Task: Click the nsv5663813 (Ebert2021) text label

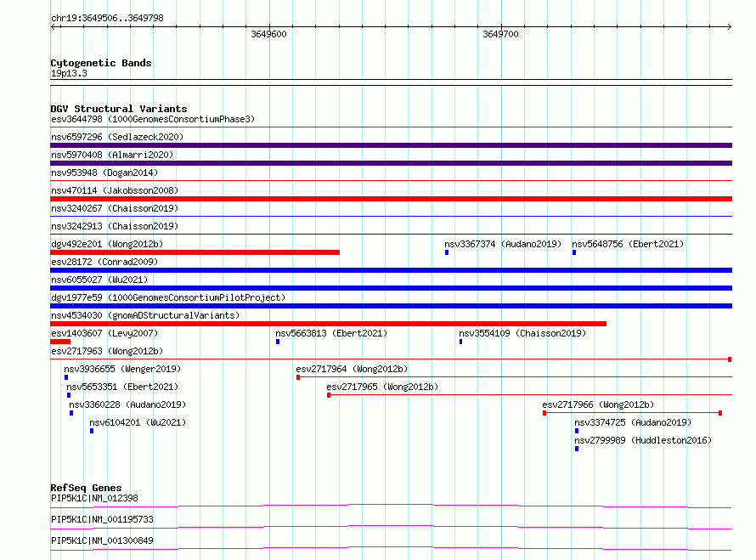Action: tap(331, 333)
